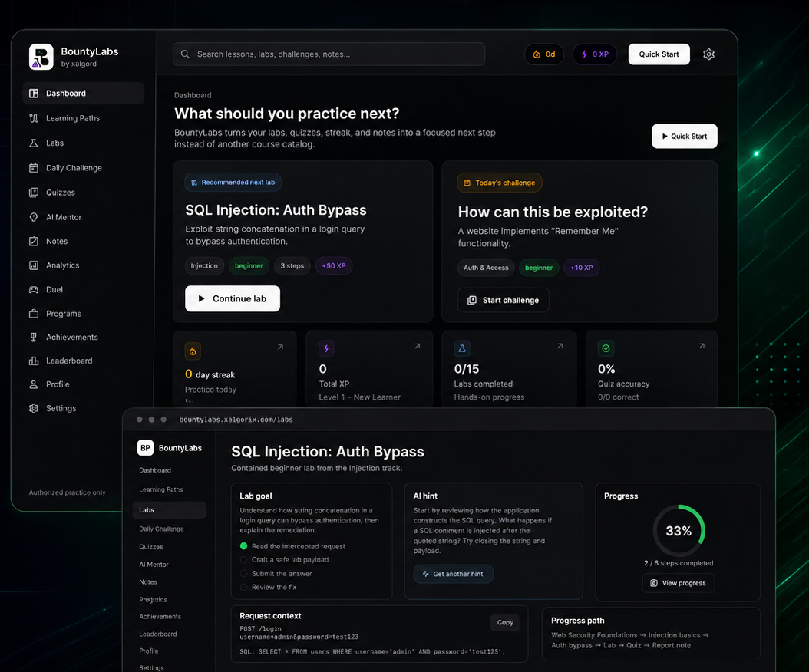Click the checkmark icon in Quiz accuracy card
Screen dimensions: 809x672
coord(606,348)
